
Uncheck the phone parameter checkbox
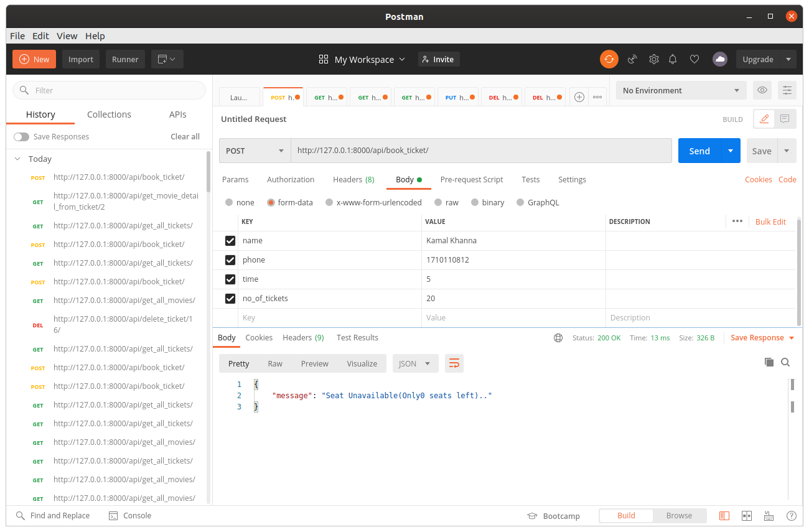230,260
